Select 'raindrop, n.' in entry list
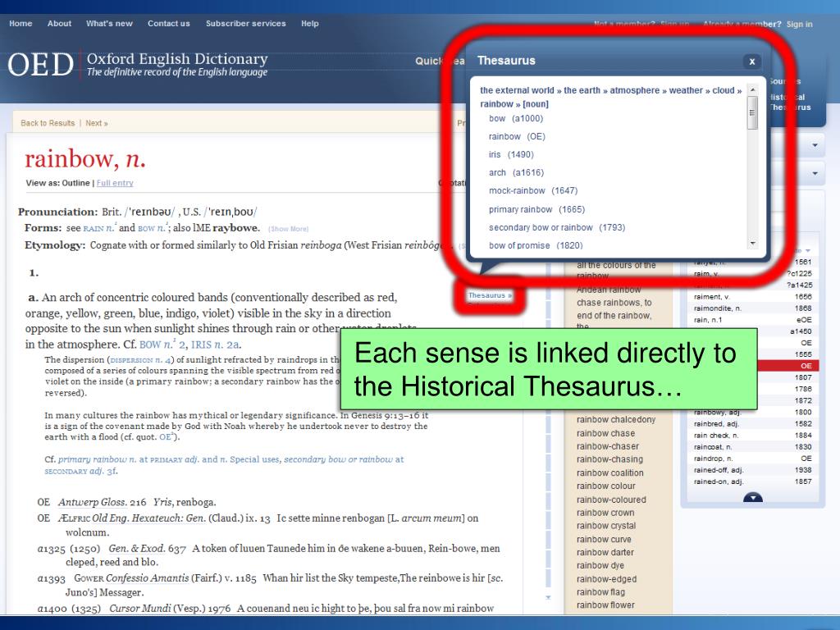 pos(753,459)
